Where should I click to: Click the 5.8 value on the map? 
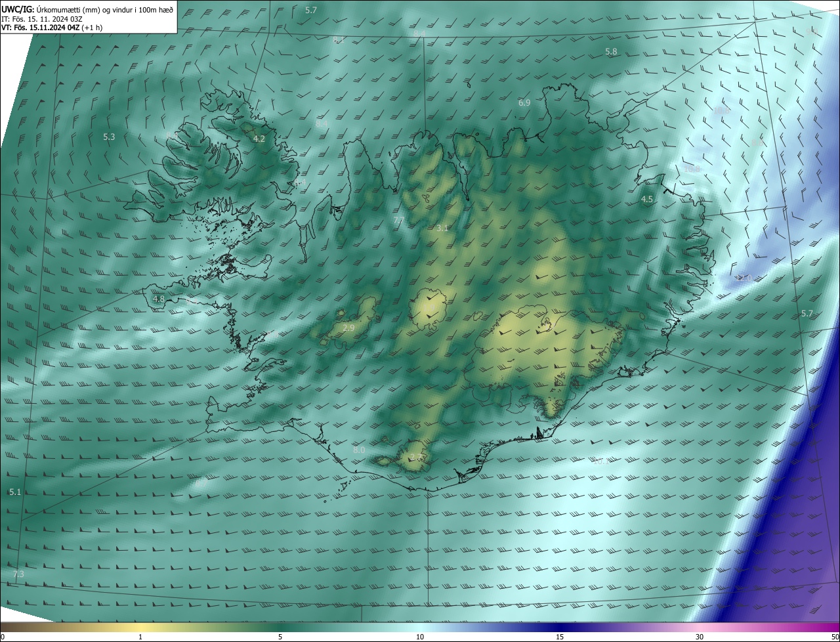[611, 52]
